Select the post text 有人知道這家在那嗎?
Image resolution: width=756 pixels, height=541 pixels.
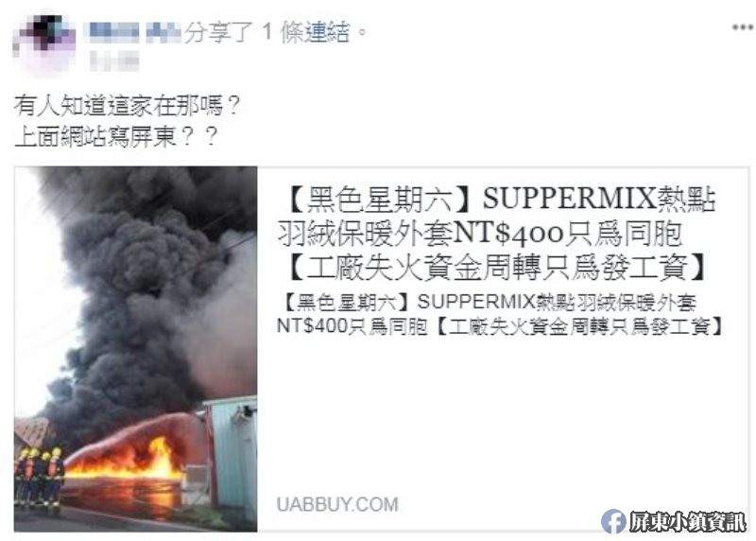coord(127,105)
